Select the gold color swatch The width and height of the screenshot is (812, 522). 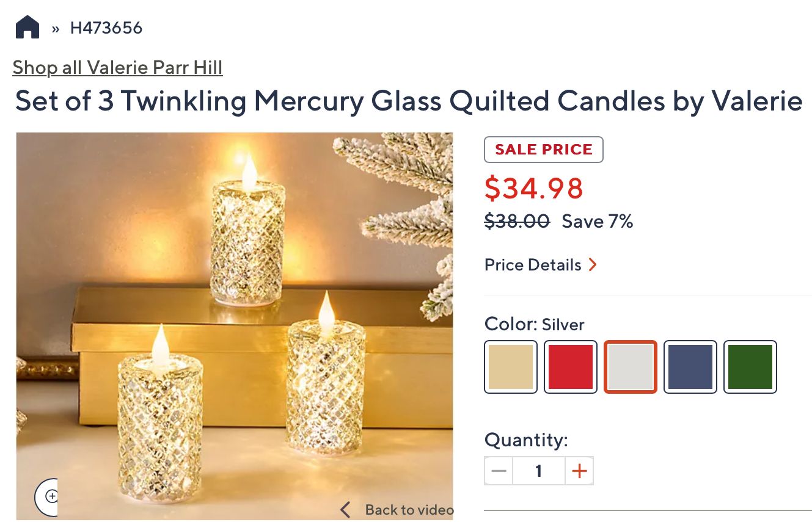511,367
